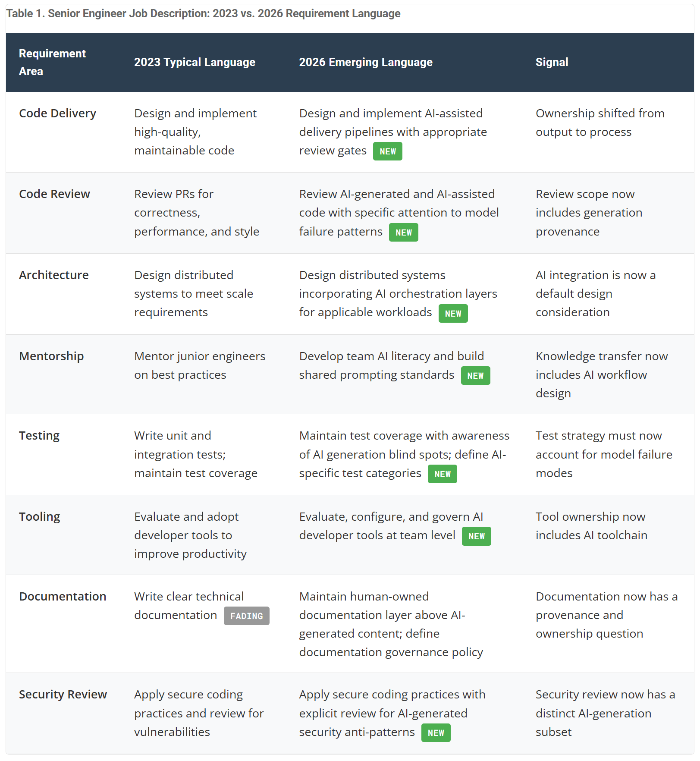Click the NEW badge in Code Review row
This screenshot has width=700, height=761.
click(x=403, y=233)
